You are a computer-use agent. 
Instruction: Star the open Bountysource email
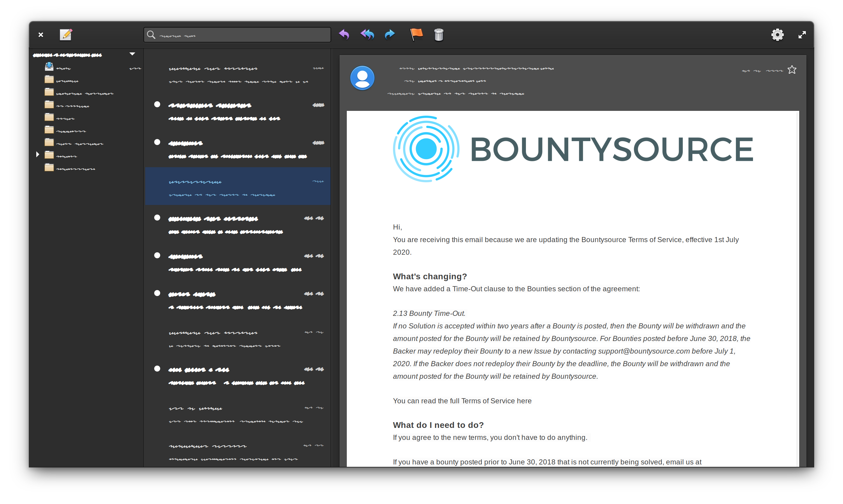point(792,70)
